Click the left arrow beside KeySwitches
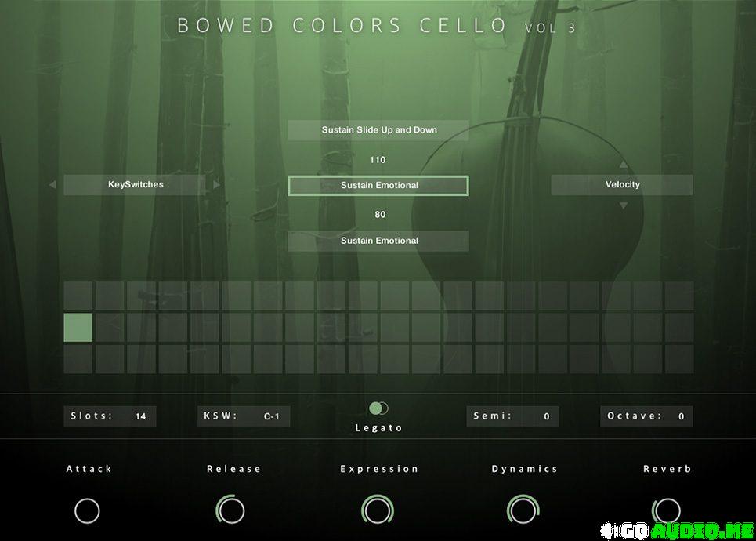The width and height of the screenshot is (756, 541). 52,185
